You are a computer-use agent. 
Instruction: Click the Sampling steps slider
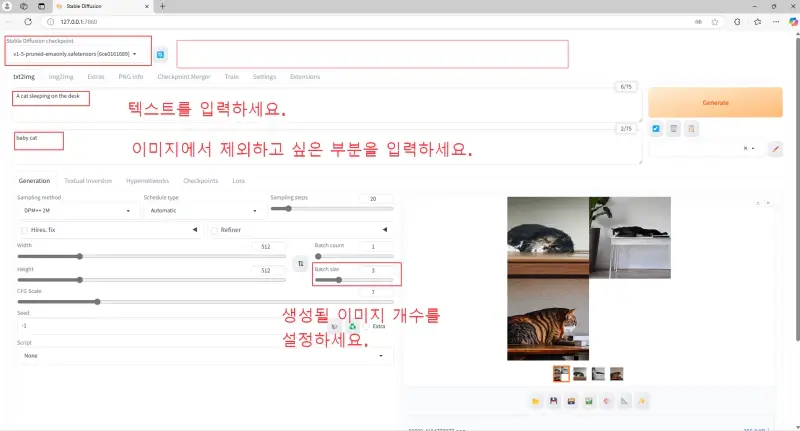point(332,209)
